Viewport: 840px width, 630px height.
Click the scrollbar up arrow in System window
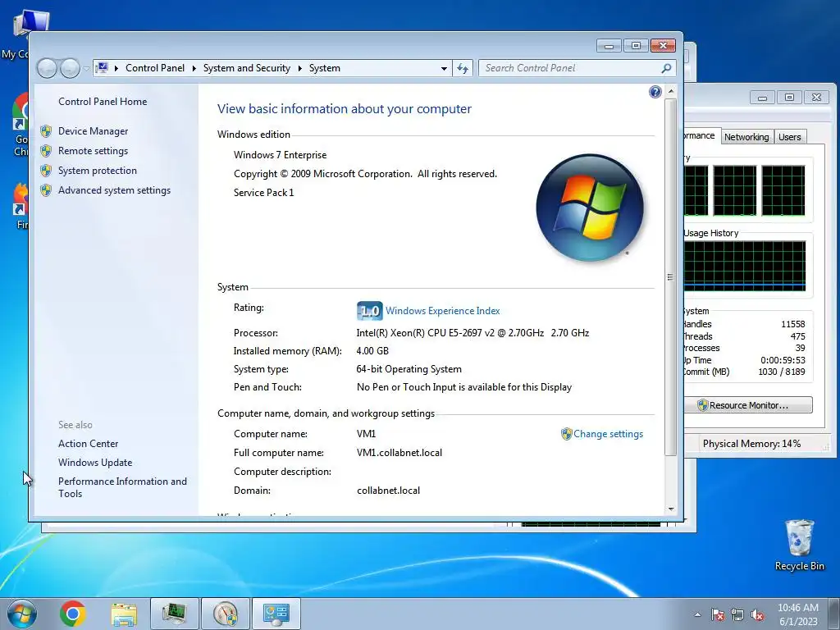click(671, 92)
